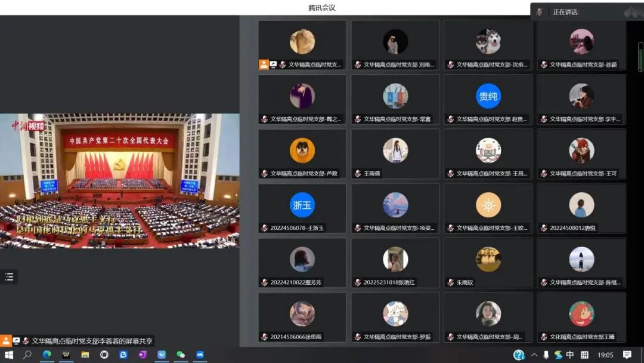
Task: Select the 浙玉 blue avatar
Action: click(302, 205)
